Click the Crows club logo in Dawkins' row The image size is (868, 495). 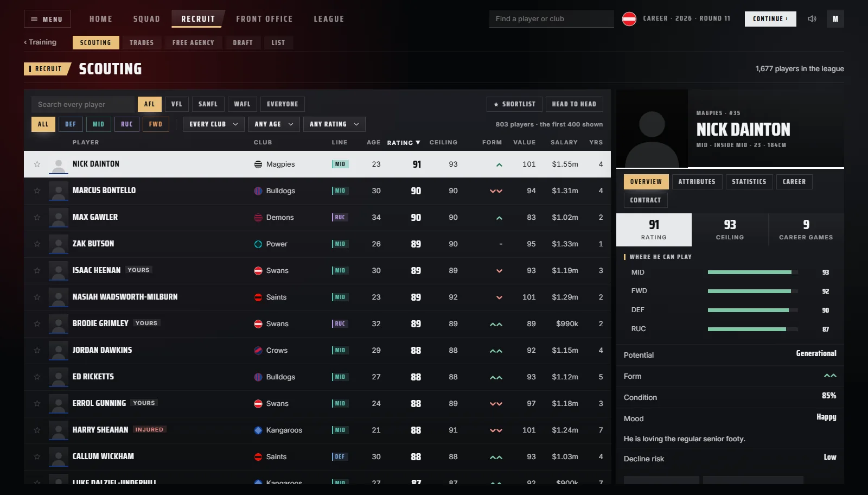pyautogui.click(x=258, y=351)
